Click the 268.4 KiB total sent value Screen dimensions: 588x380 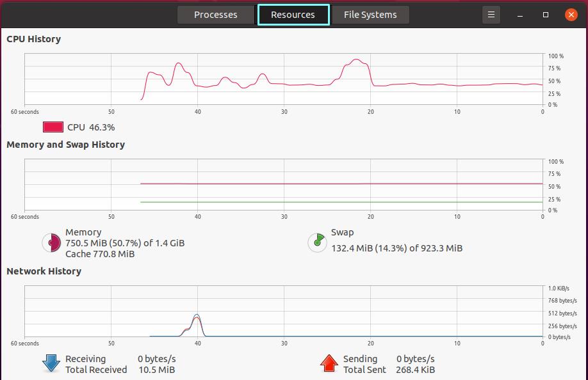click(x=416, y=370)
